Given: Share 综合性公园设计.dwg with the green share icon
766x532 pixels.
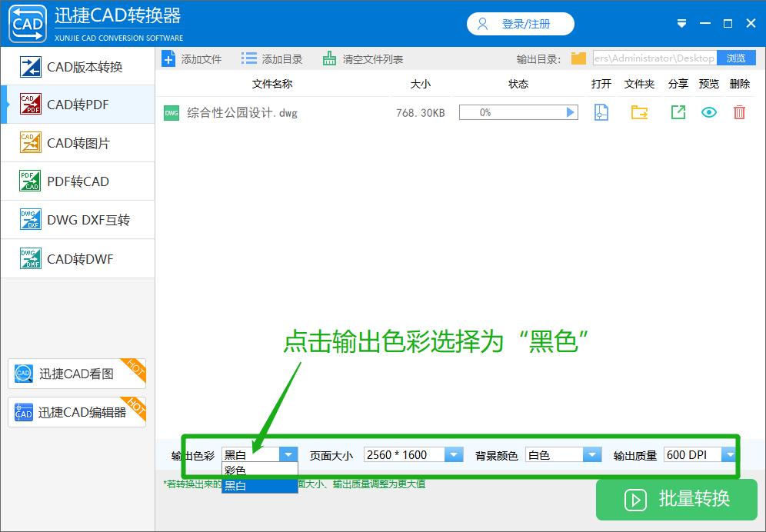Looking at the screenshot, I should point(678,112).
